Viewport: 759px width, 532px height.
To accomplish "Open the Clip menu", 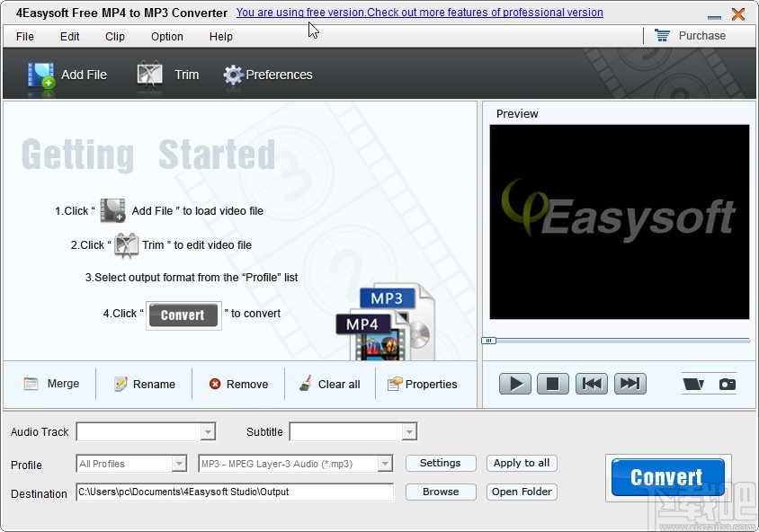I will click(x=114, y=37).
